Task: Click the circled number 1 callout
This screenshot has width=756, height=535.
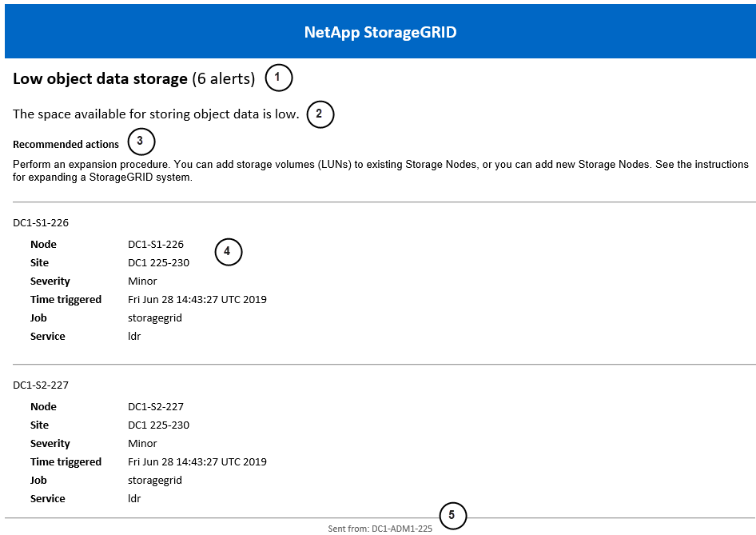Action: pos(279,78)
